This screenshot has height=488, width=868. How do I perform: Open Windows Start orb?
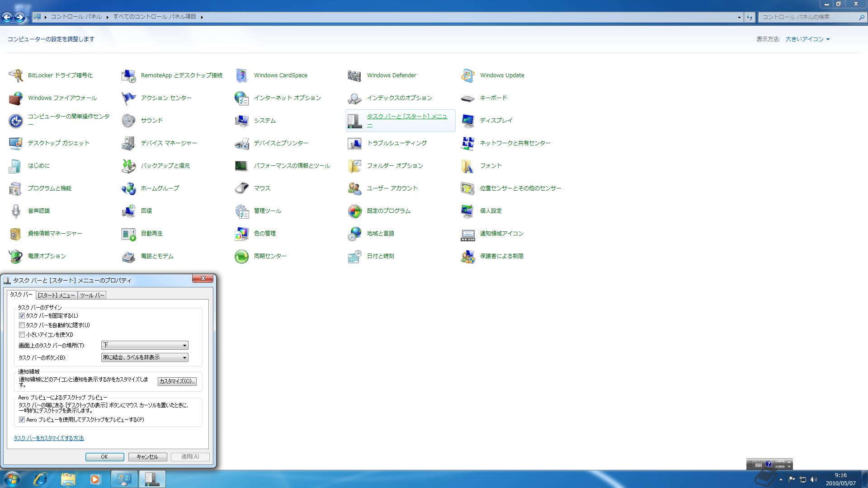coord(12,479)
